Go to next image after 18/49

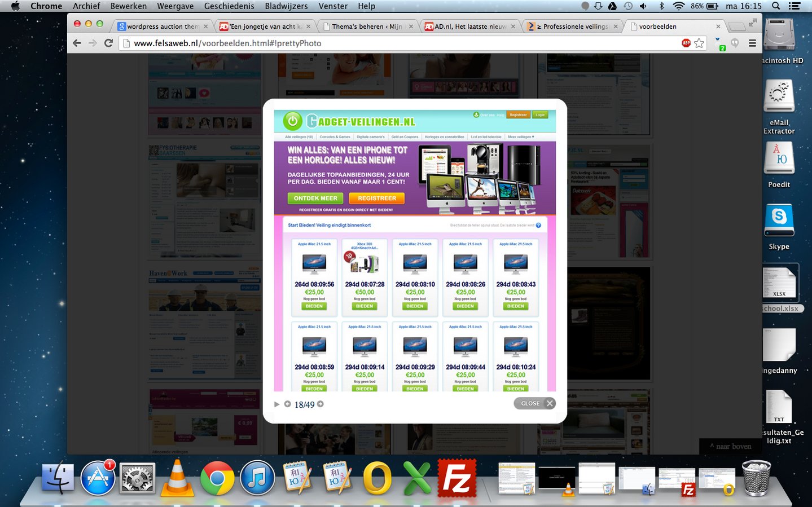pyautogui.click(x=321, y=404)
